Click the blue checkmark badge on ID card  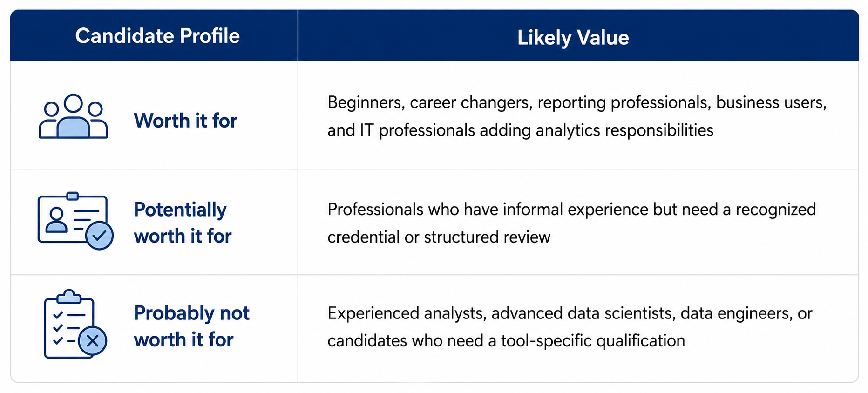100,236
